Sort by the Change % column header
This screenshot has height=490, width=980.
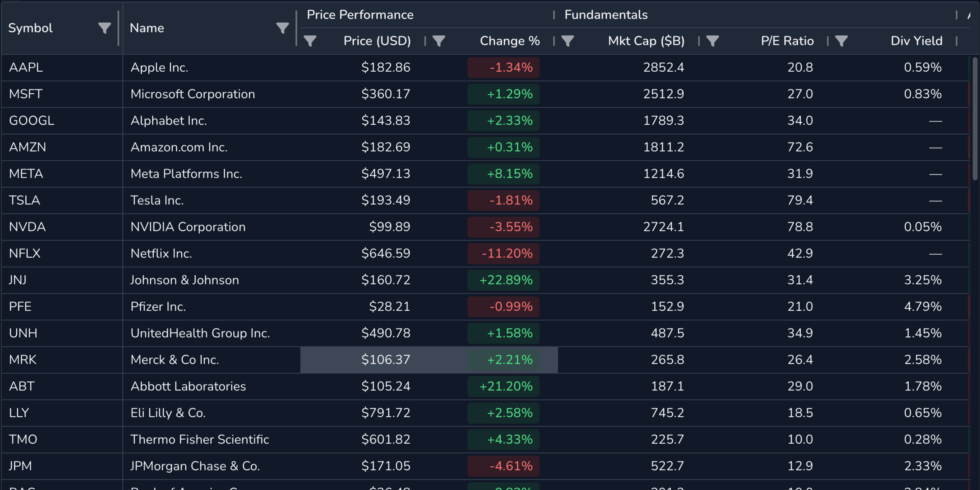509,41
